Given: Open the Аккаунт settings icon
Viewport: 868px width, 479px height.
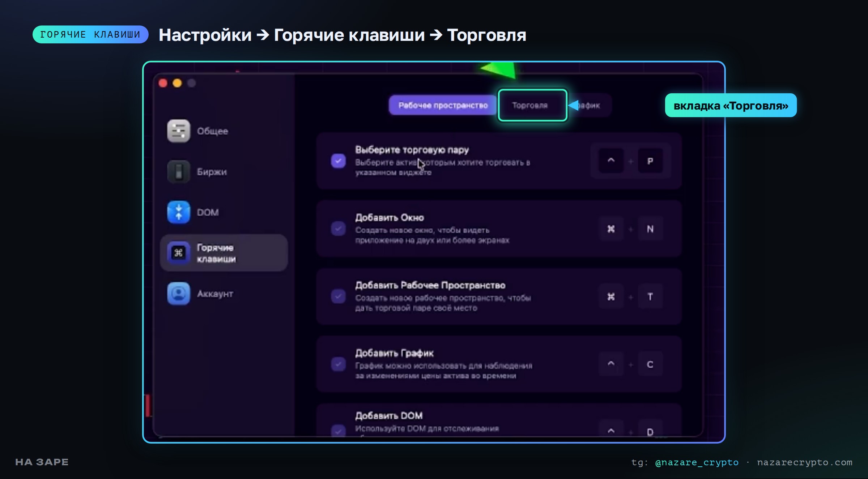Looking at the screenshot, I should (x=178, y=294).
